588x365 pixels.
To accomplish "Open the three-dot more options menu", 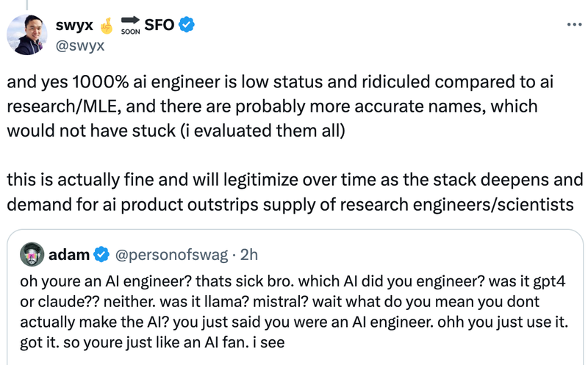I will (574, 25).
